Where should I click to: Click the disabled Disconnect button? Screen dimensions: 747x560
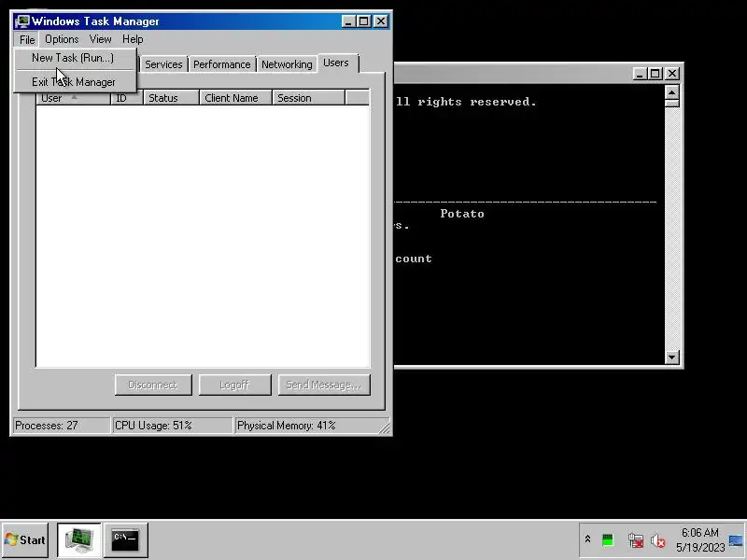pos(153,385)
